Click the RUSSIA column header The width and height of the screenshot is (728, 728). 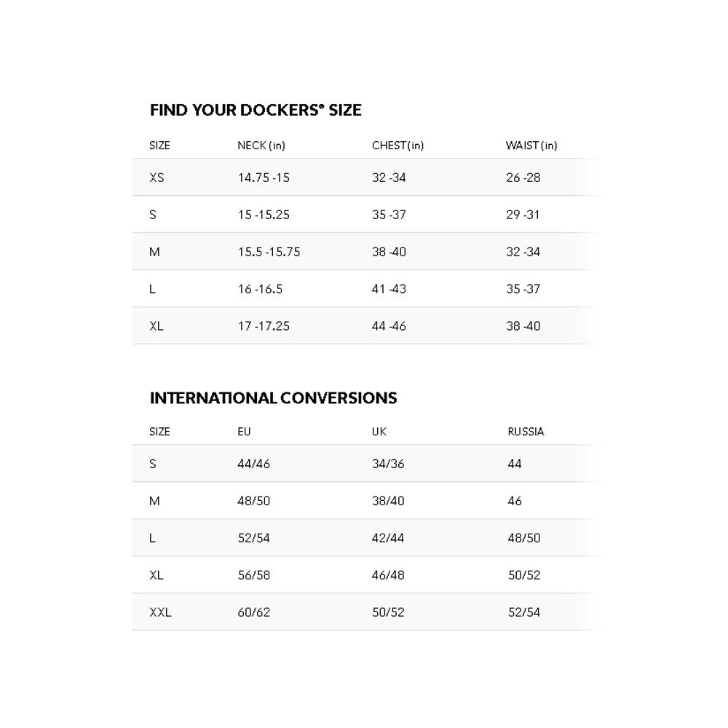click(x=526, y=432)
